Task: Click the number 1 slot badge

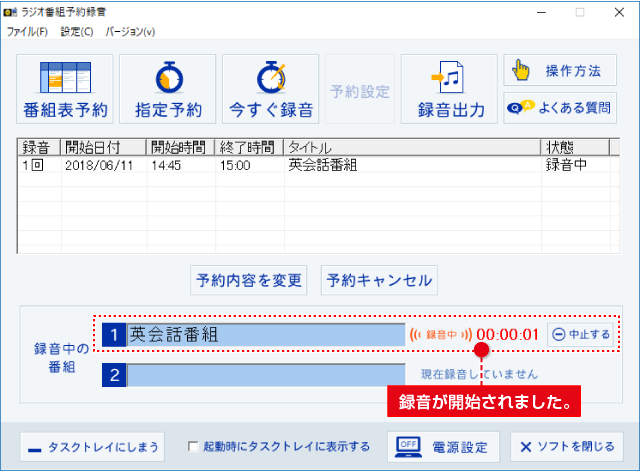Action: pos(114,335)
